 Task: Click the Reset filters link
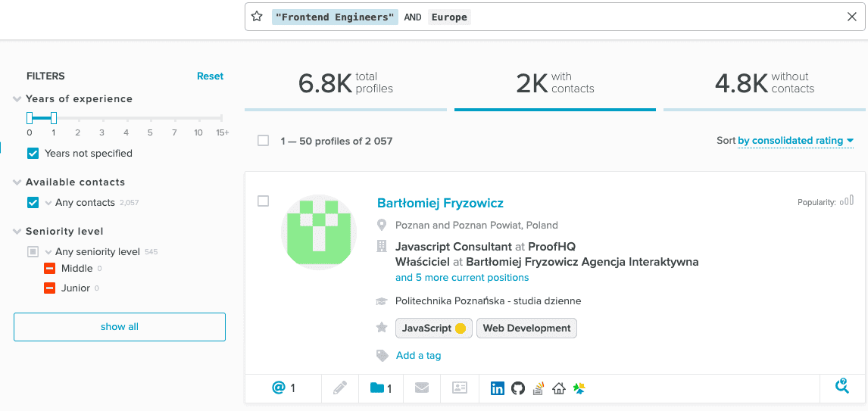click(210, 76)
